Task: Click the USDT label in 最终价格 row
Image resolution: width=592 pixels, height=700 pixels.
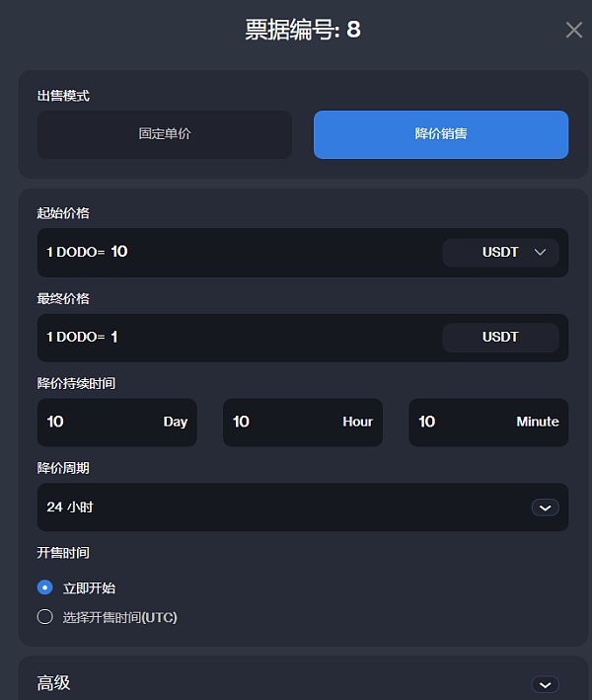Action: click(x=500, y=338)
